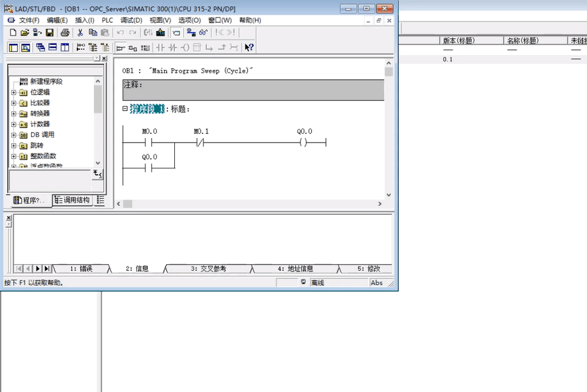Collapse 程序段 1 using the minus box

(125, 109)
